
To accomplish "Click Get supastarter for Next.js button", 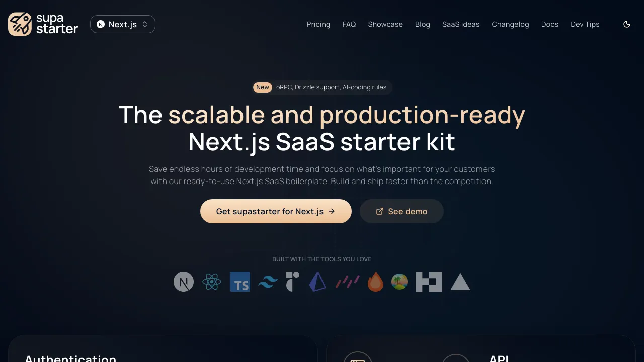I will pyautogui.click(x=276, y=211).
